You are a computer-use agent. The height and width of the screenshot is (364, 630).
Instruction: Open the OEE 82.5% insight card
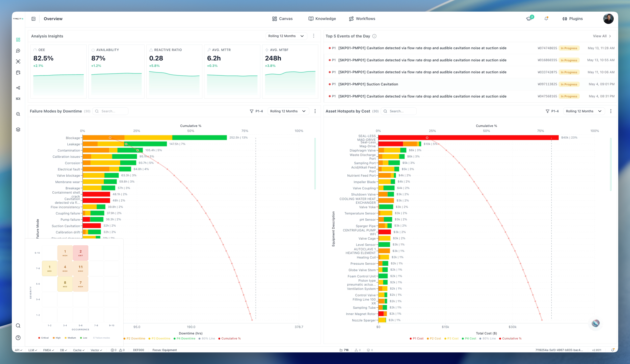click(x=59, y=71)
